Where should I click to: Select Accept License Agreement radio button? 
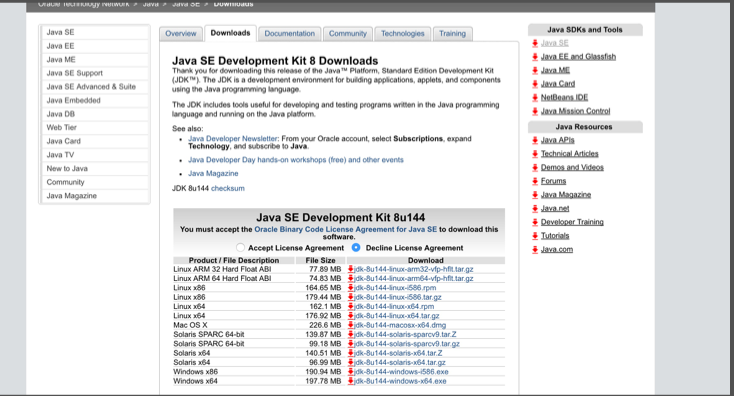tap(240, 248)
